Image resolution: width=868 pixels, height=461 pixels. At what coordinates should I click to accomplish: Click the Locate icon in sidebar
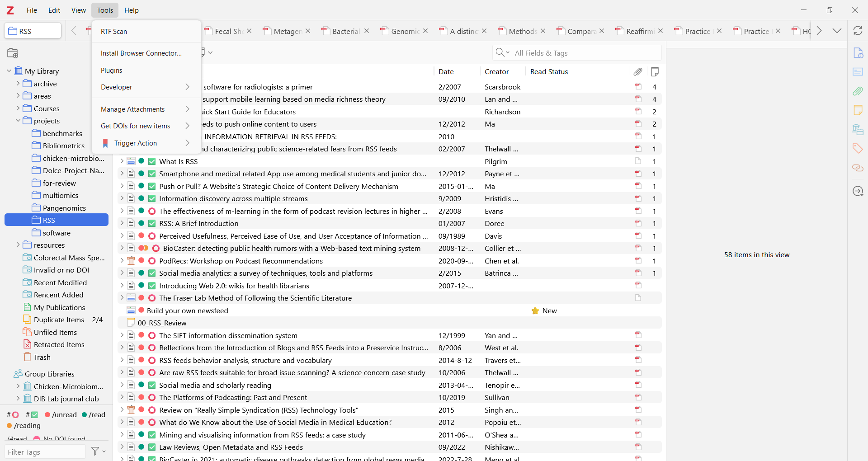coord(858,191)
